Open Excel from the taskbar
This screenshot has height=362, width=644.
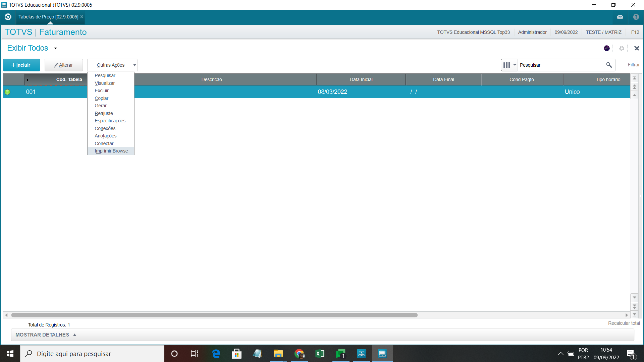tap(320, 354)
